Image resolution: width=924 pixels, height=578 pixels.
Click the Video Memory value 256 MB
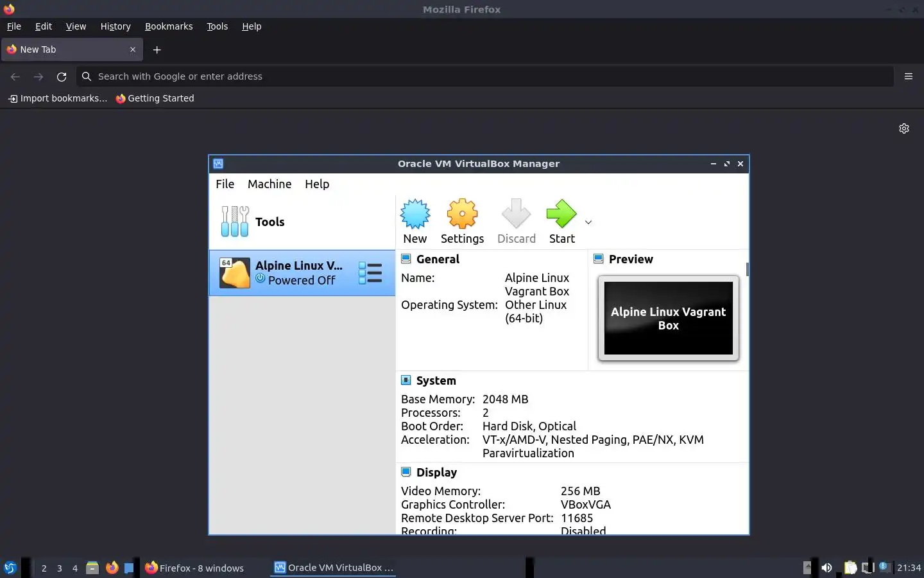pyautogui.click(x=580, y=491)
